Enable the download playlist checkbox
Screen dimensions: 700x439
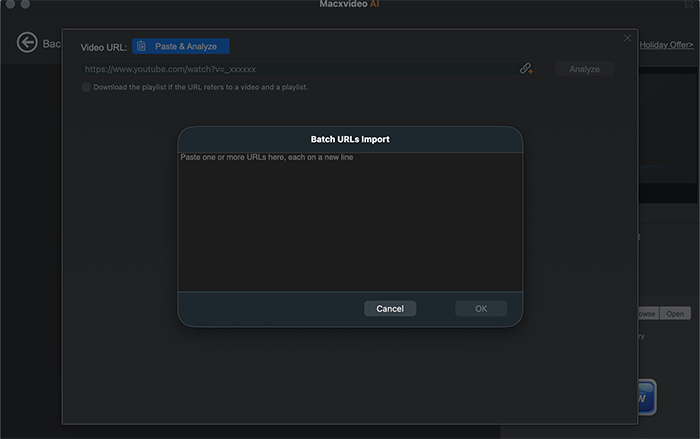tap(86, 87)
